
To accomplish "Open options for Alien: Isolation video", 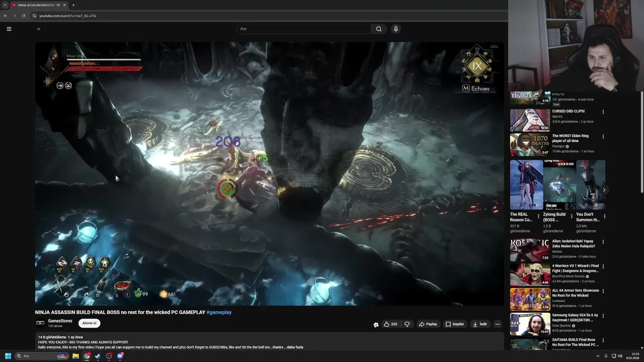I will (x=603, y=242).
